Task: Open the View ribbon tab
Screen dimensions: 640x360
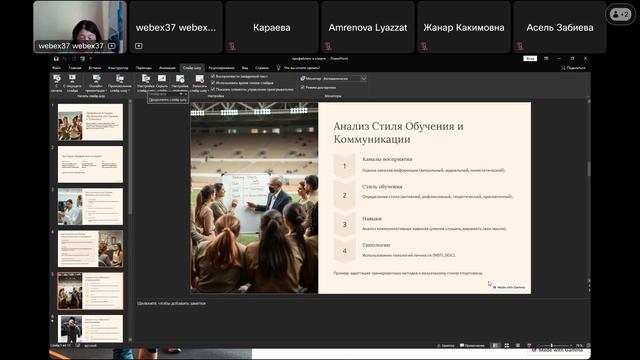Action: coord(245,68)
